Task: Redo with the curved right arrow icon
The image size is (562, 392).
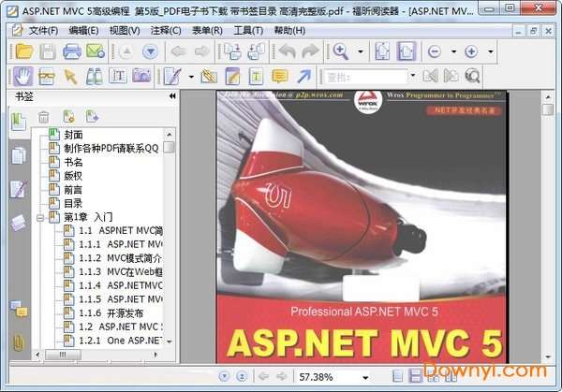Action: pyautogui.click(x=310, y=51)
